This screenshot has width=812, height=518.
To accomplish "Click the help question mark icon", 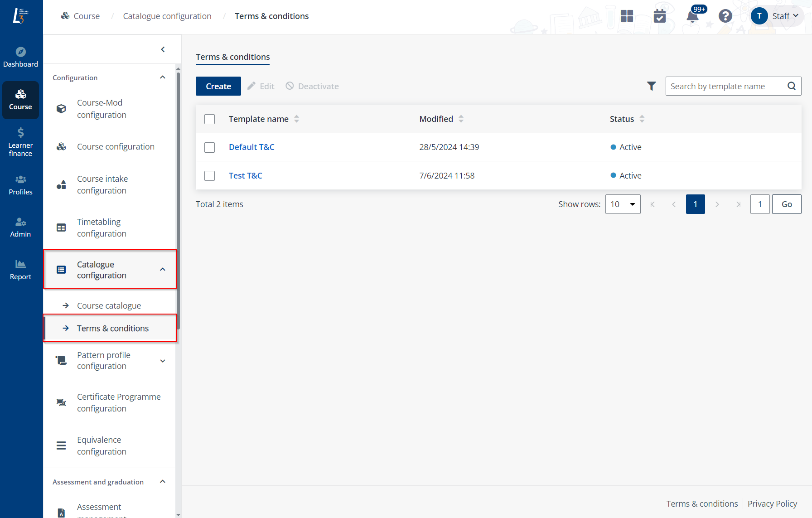I will (x=725, y=16).
